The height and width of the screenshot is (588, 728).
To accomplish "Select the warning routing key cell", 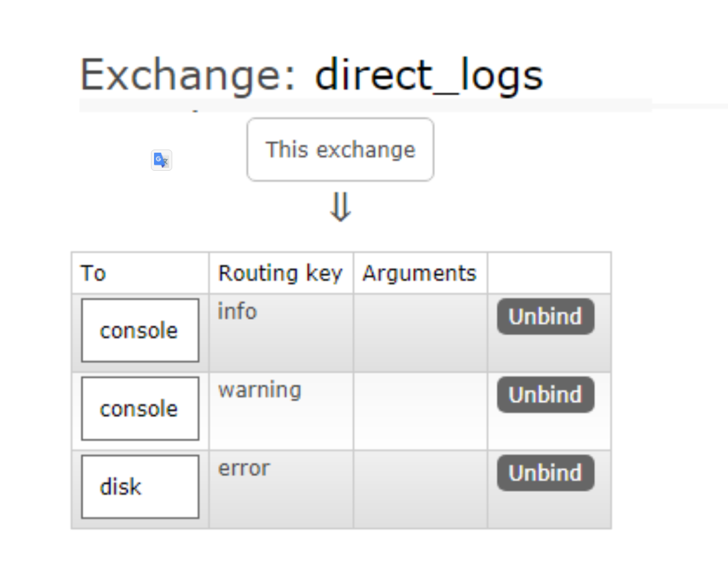I will 281,411.
